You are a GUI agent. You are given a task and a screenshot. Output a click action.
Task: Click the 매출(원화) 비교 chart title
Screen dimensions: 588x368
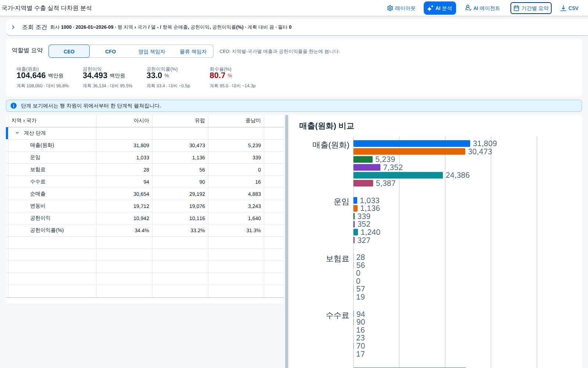pos(326,126)
